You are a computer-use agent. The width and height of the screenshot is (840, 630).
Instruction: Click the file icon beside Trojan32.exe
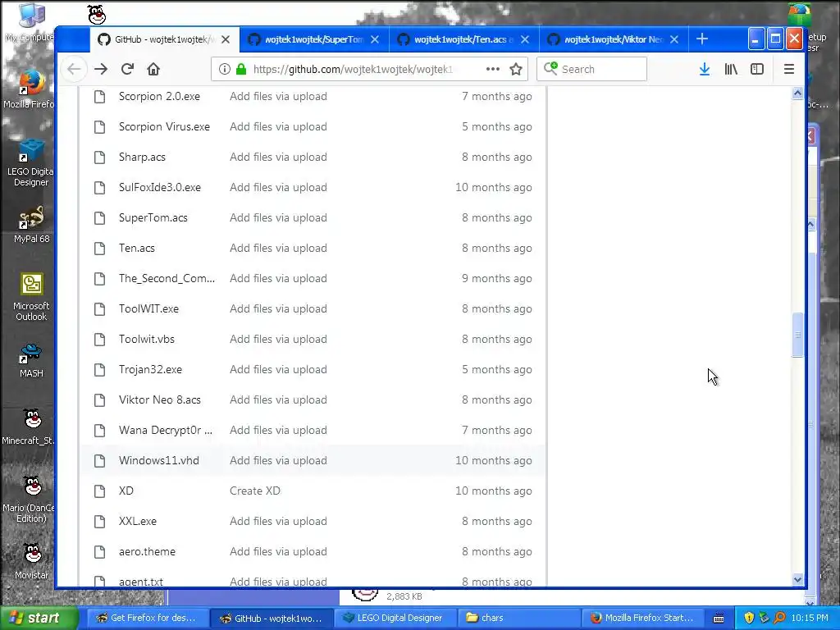point(99,370)
